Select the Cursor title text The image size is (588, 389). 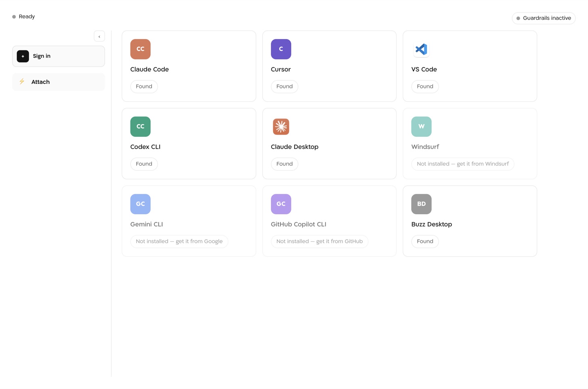click(281, 69)
